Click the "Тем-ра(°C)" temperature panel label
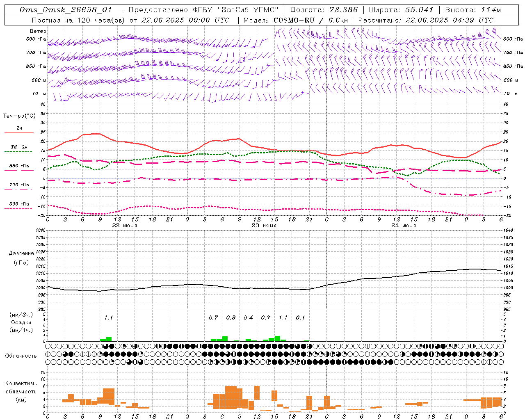This screenshot has height=420, width=525. pos(19,116)
